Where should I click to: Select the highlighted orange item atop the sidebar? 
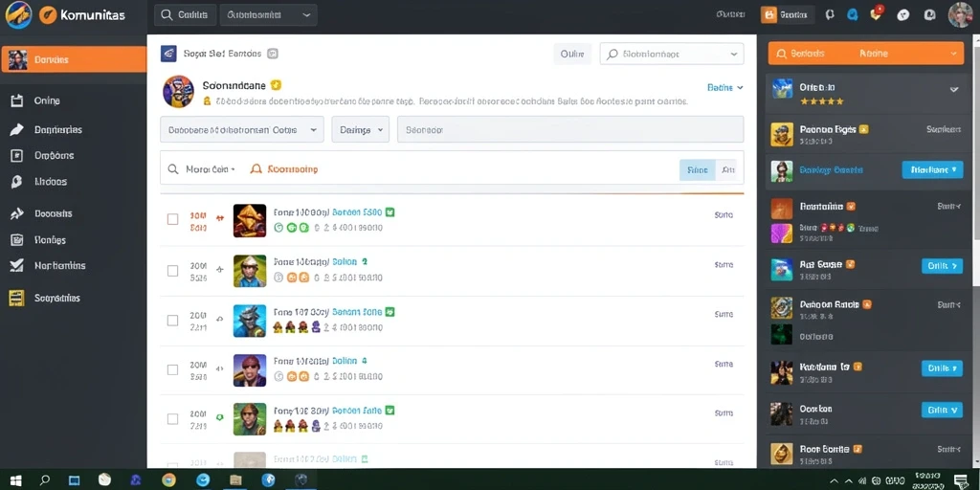click(74, 59)
